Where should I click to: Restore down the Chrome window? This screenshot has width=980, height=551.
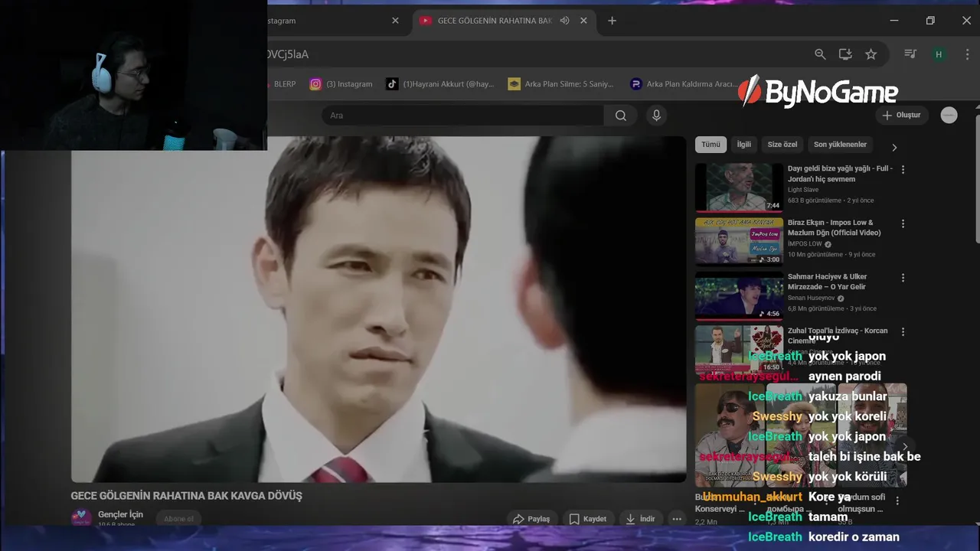pos(930,21)
